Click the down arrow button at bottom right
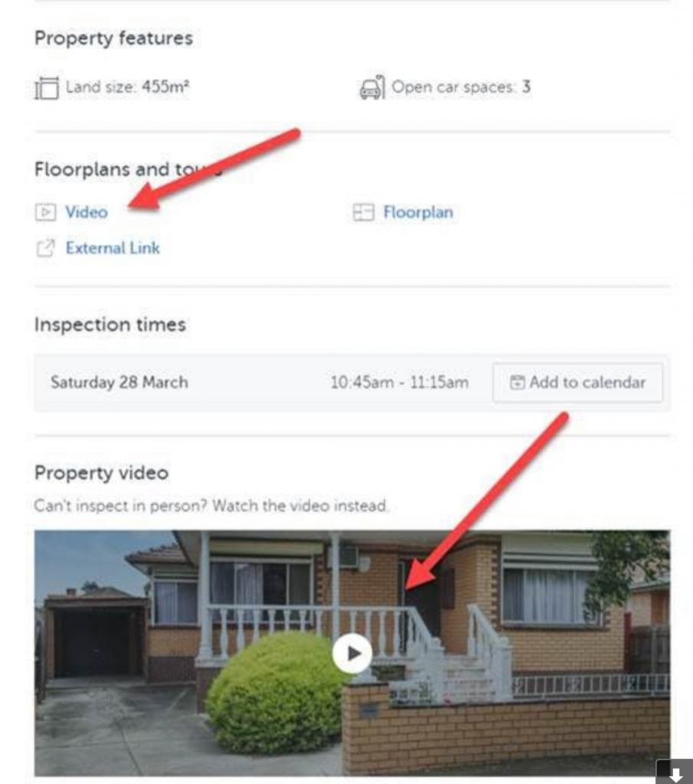Image resolution: width=693 pixels, height=784 pixels. pyautogui.click(x=675, y=773)
